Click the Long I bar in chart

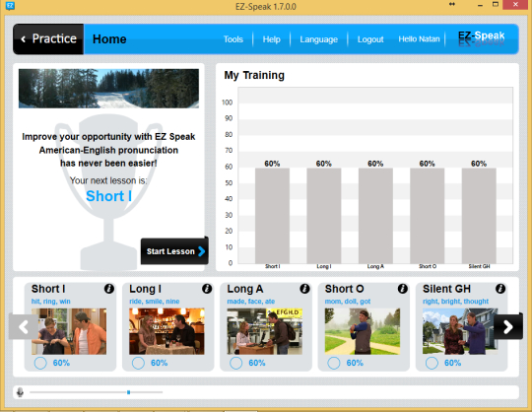[324, 216]
